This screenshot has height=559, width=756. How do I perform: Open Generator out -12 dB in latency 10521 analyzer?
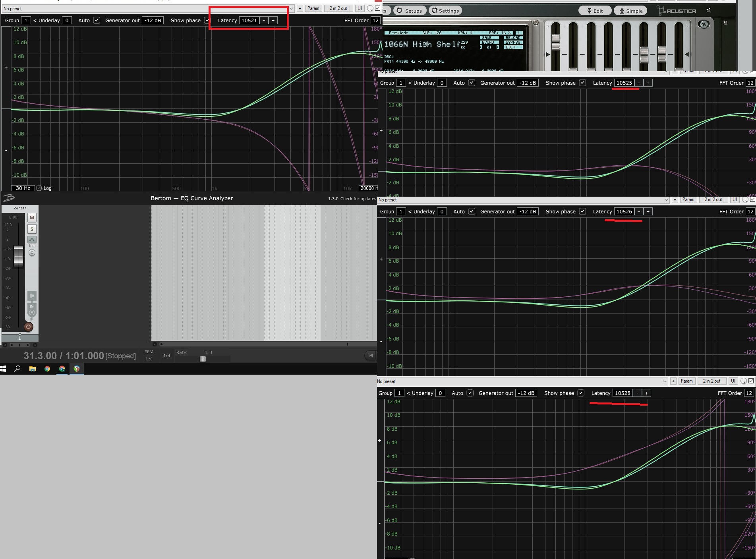click(x=153, y=20)
